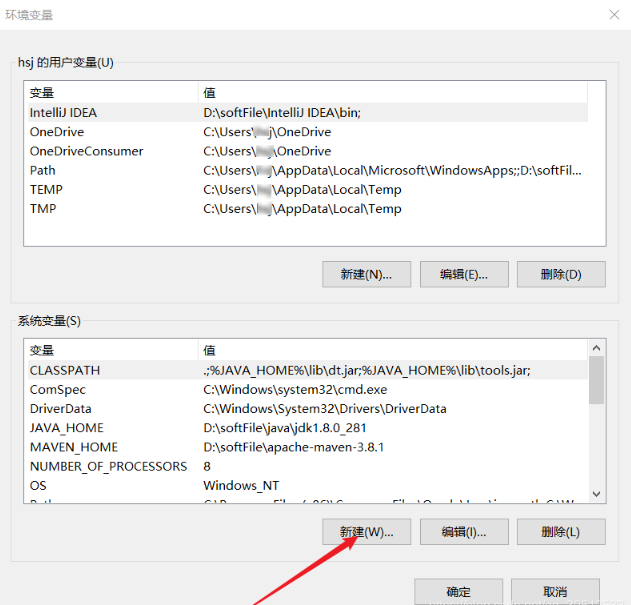
Task: Click New button for user variables
Action: click(365, 274)
